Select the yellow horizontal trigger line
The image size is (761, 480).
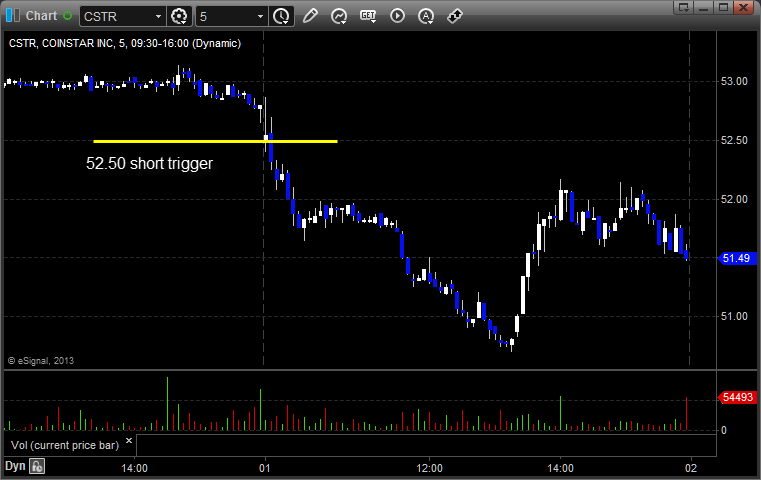(215, 141)
